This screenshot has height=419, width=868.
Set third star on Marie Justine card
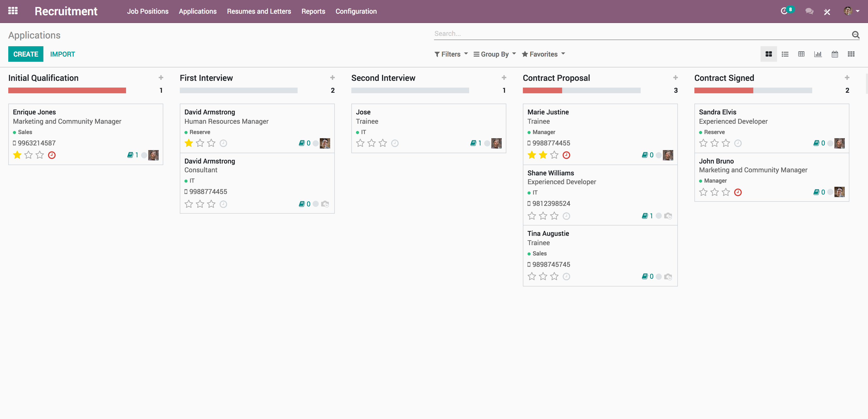tap(554, 155)
